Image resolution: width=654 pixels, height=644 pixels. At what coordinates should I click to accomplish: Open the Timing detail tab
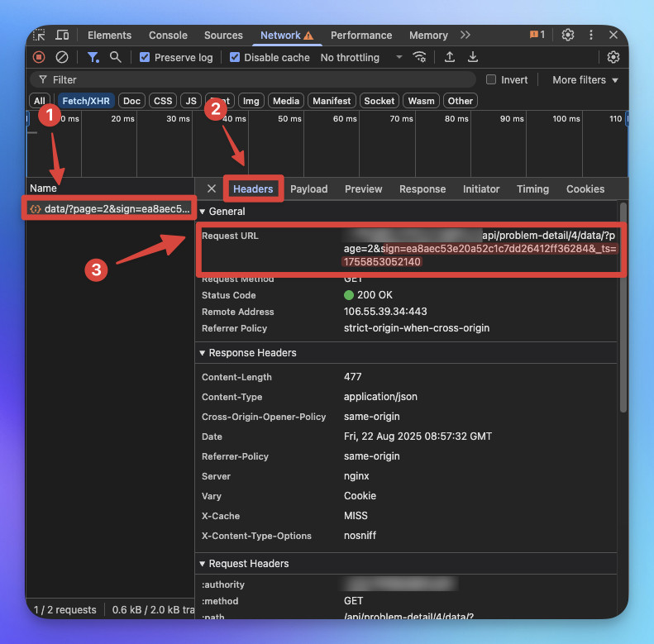point(532,189)
